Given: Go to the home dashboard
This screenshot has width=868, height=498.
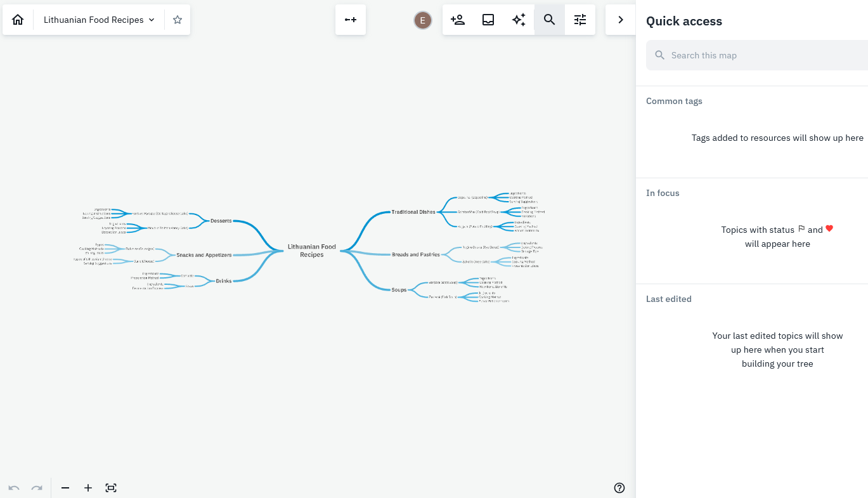Looking at the screenshot, I should [x=18, y=20].
